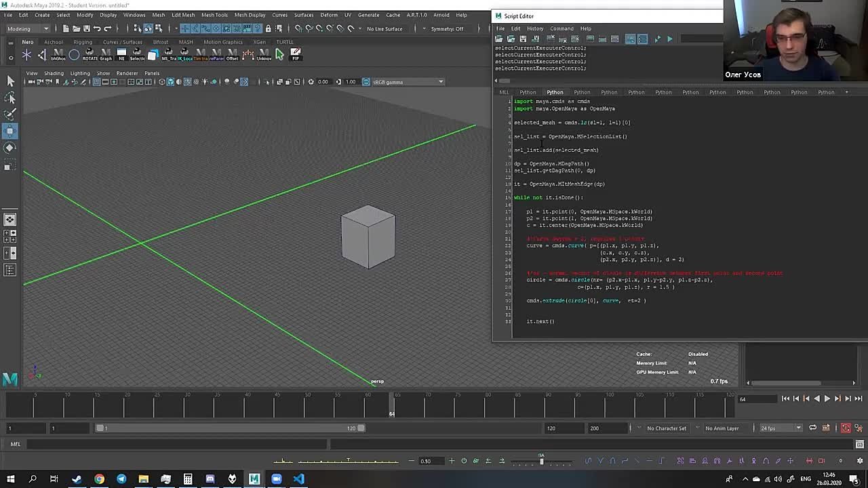868x488 pixels.
Task: Click the No Live Surface button
Action: 384,28
